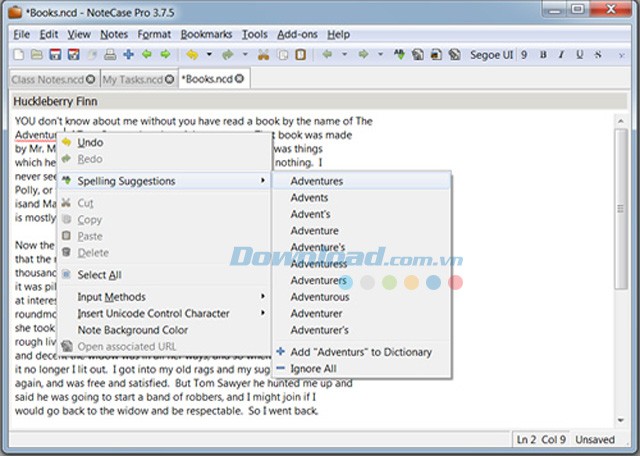Close the Class Notes.ncd tab
The height and width of the screenshot is (456, 640).
91,79
